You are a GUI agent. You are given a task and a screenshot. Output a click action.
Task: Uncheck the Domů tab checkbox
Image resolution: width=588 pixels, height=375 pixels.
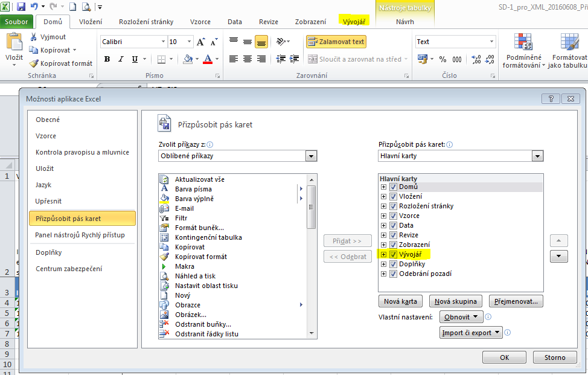(x=393, y=187)
